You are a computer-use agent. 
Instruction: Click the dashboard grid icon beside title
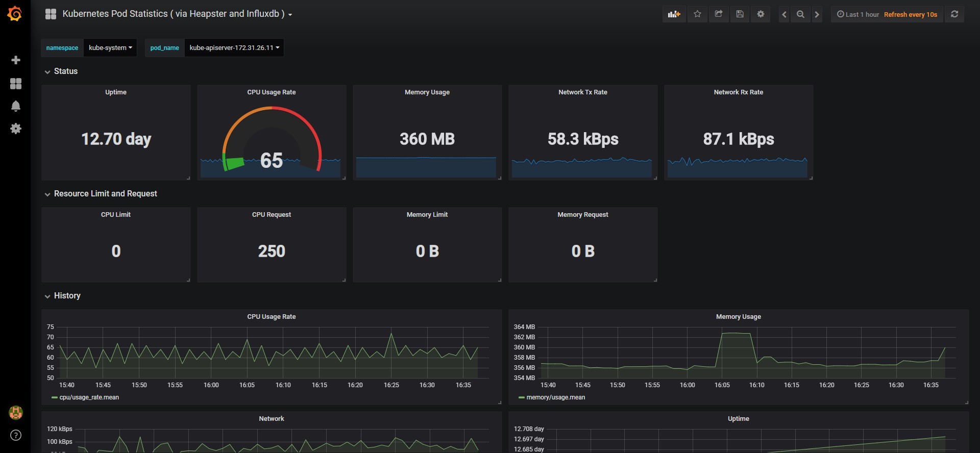point(51,14)
